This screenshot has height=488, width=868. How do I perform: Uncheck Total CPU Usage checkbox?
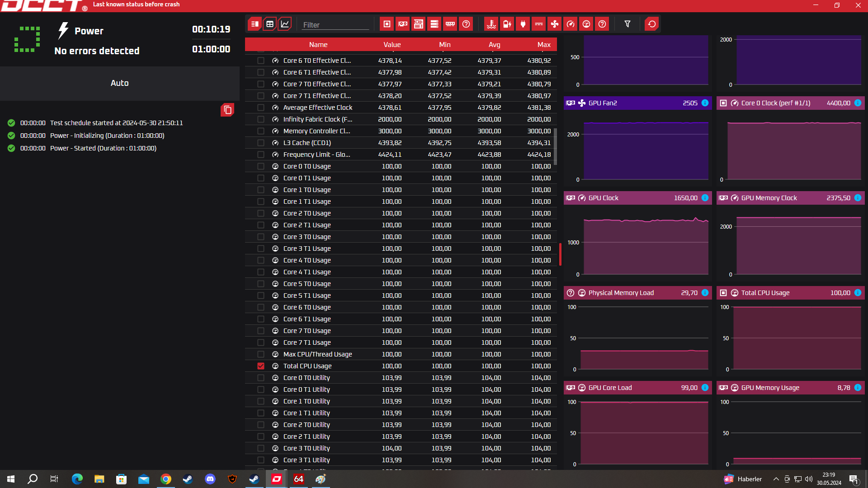(261, 366)
